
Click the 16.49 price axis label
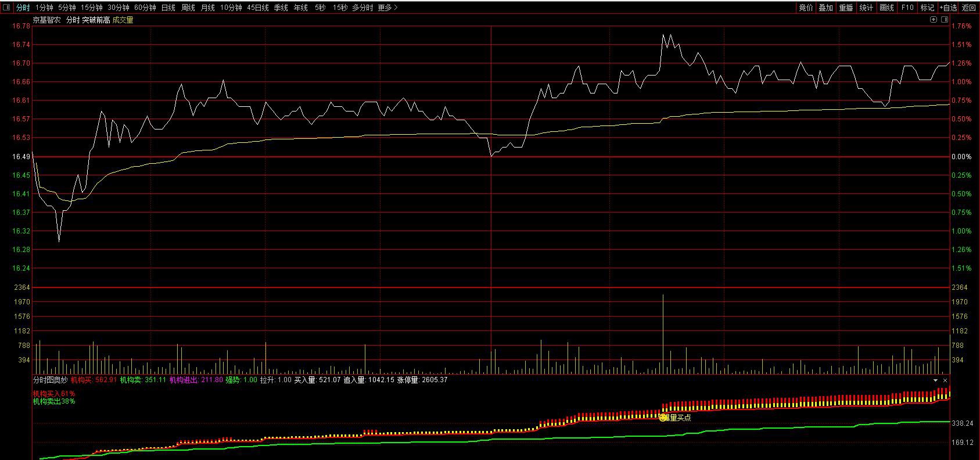coord(22,157)
